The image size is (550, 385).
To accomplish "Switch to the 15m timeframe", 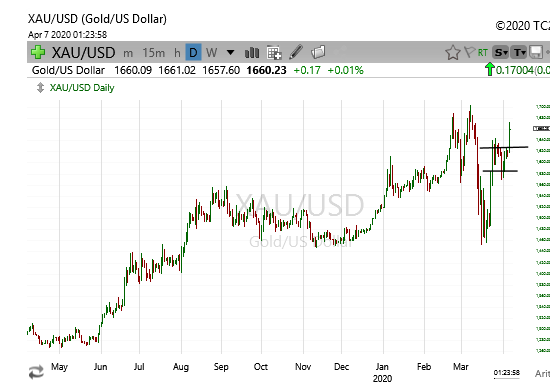I will (x=154, y=53).
